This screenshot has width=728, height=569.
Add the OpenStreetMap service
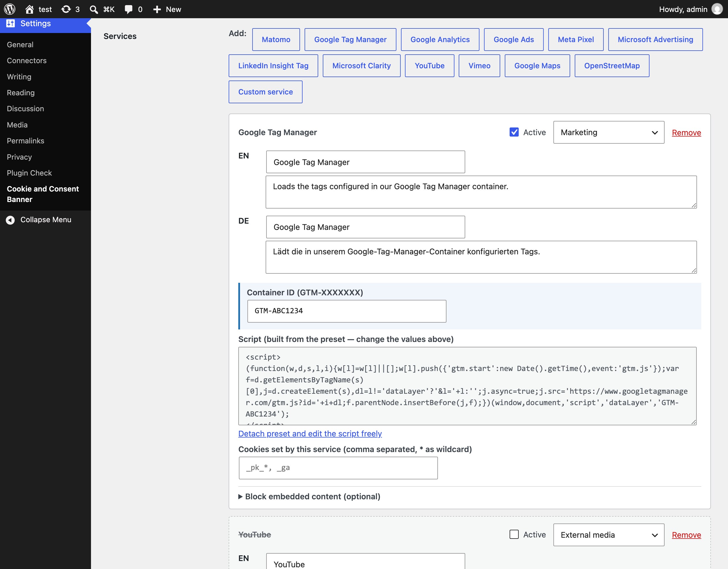point(612,66)
